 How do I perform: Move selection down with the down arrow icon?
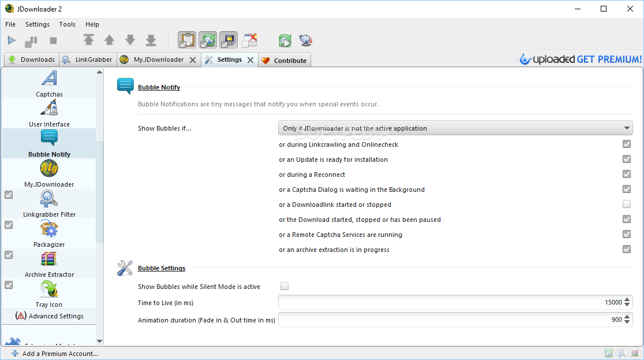(130, 40)
